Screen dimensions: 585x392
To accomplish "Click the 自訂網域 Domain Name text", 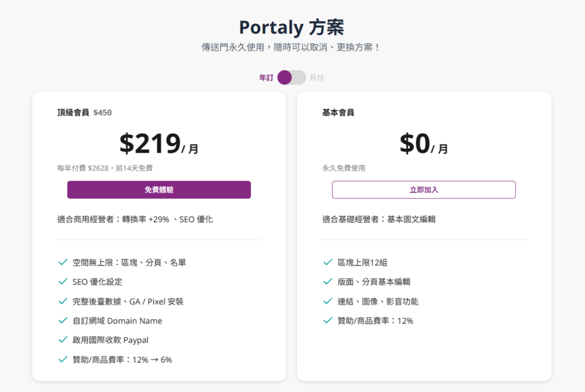I will tap(117, 321).
